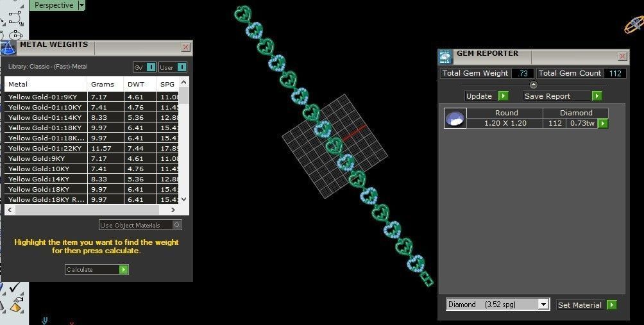Screen dimensions: 644x325
Task: Toggle Use Object Materials option
Action: (140, 225)
